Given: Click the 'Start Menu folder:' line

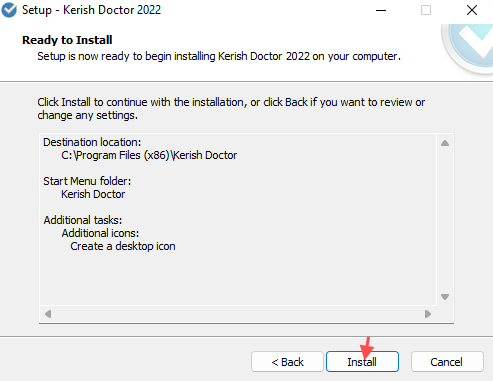Looking at the screenshot, I should point(87,181).
